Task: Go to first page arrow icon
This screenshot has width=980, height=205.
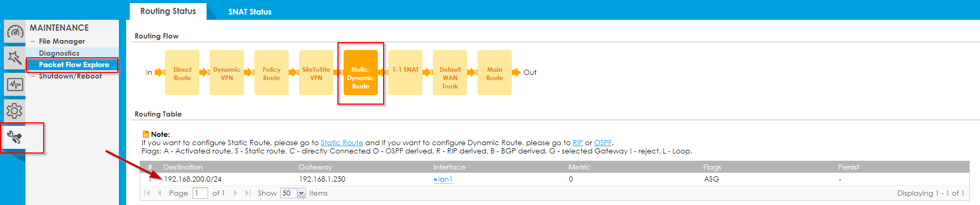Action: point(147,193)
